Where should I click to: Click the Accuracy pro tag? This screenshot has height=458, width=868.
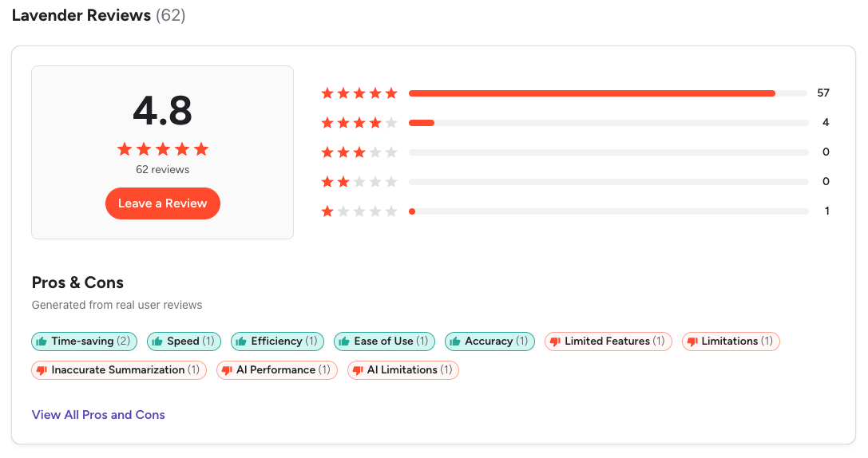(x=489, y=342)
